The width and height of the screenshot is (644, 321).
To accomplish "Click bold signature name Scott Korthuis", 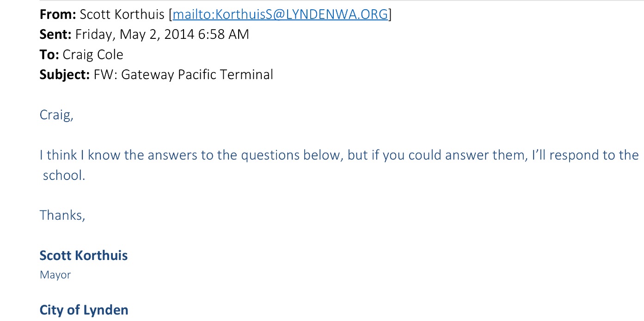I will [84, 255].
